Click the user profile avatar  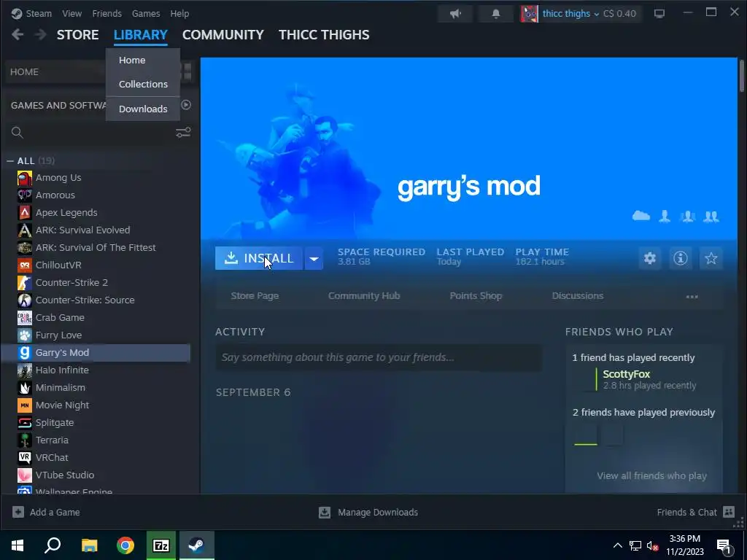[529, 14]
